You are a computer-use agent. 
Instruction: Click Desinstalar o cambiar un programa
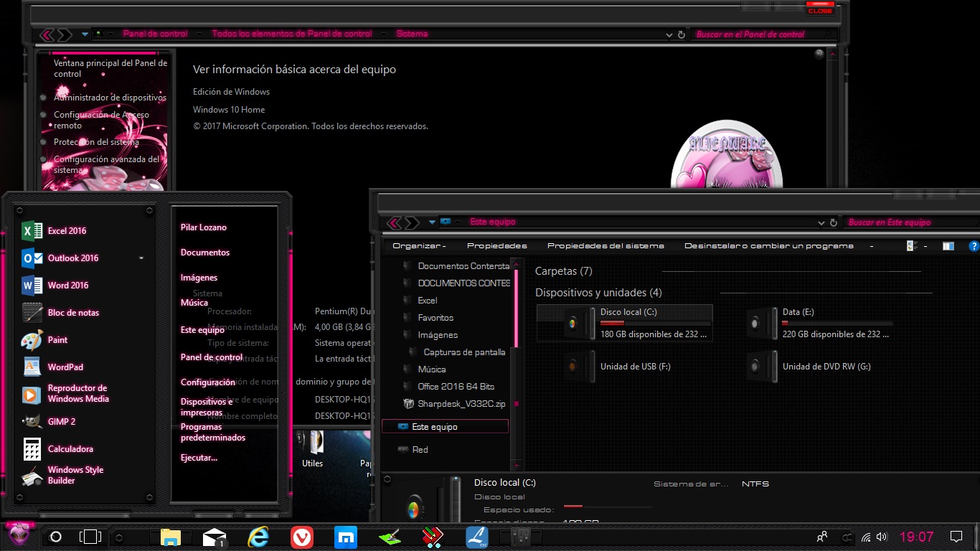(x=769, y=246)
